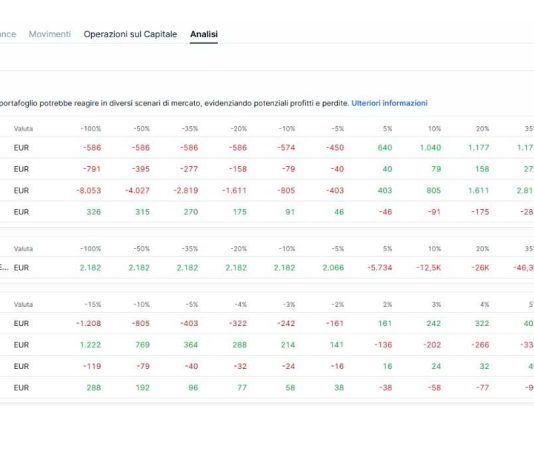Click the -158 cell
This screenshot has height=462, width=534.
coord(238,169)
